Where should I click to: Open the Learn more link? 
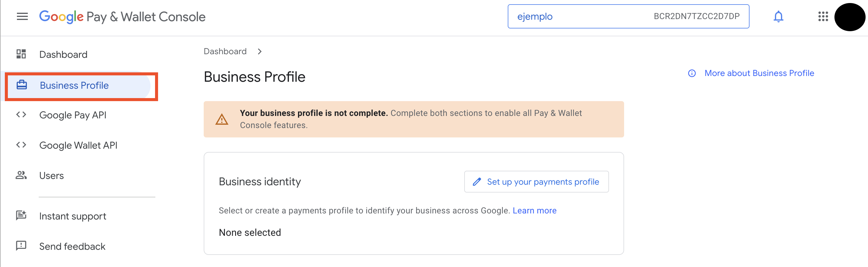pos(534,211)
